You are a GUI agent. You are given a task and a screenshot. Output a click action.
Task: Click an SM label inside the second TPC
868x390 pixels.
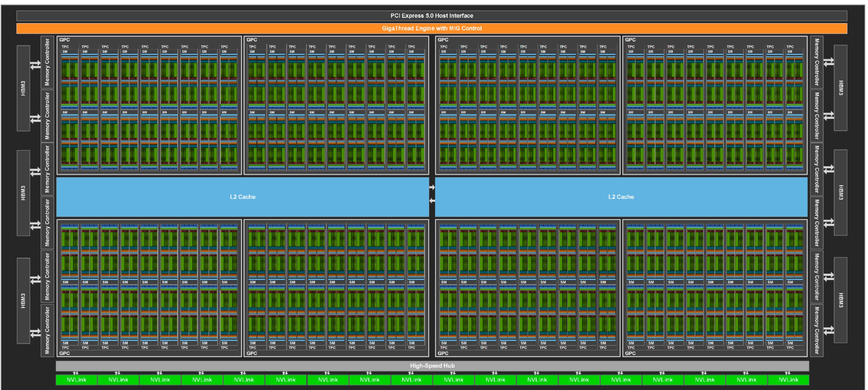(x=84, y=51)
